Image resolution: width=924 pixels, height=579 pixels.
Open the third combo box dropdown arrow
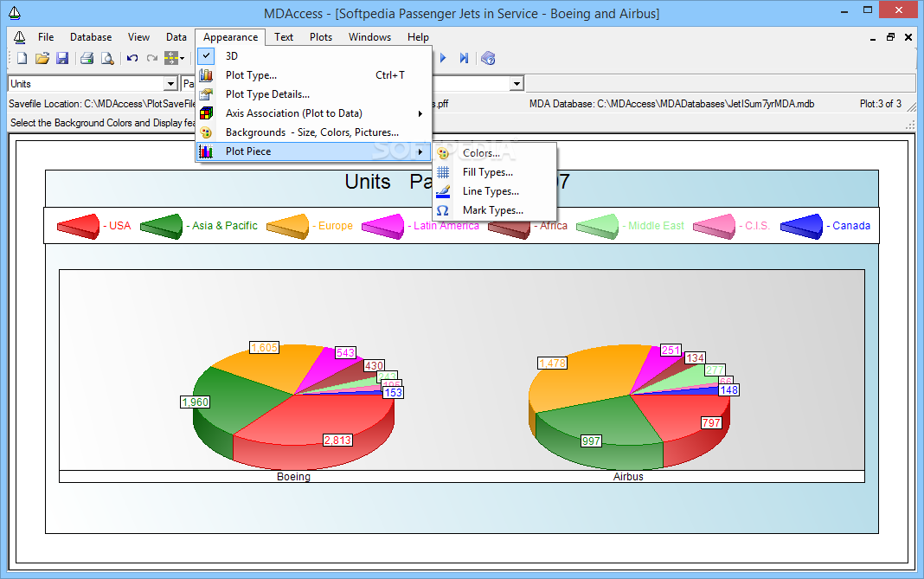click(517, 84)
